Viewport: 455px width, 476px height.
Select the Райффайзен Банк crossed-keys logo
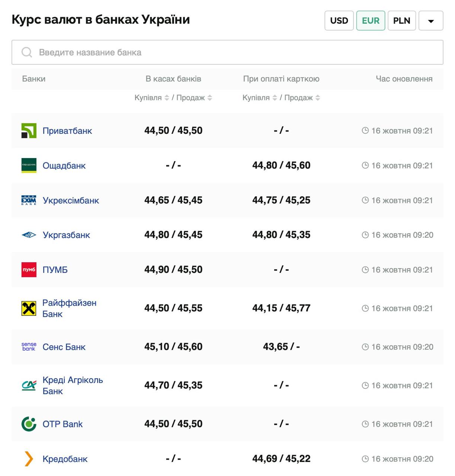tap(29, 308)
